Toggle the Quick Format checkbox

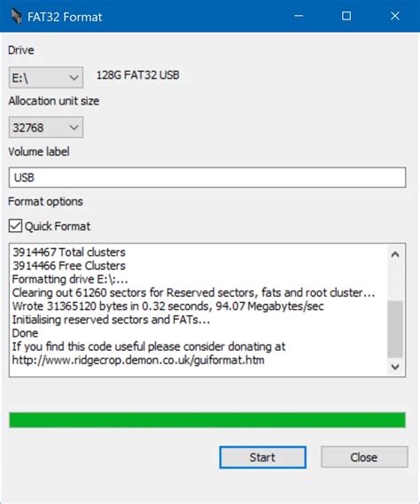point(15,226)
